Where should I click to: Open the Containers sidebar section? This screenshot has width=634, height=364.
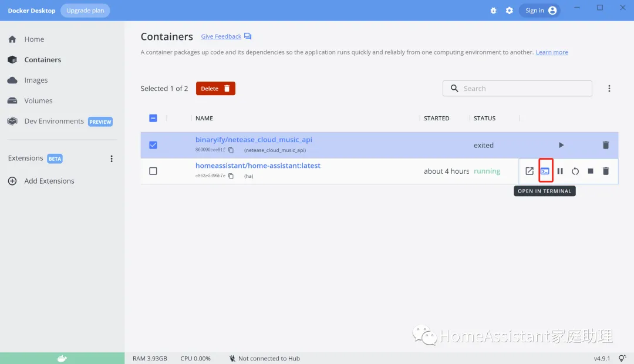(42, 60)
